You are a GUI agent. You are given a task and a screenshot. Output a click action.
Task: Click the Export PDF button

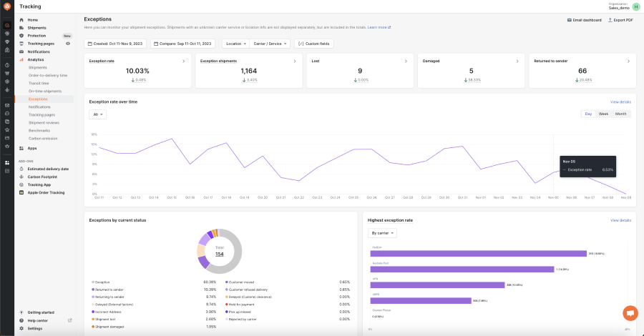(x=620, y=20)
